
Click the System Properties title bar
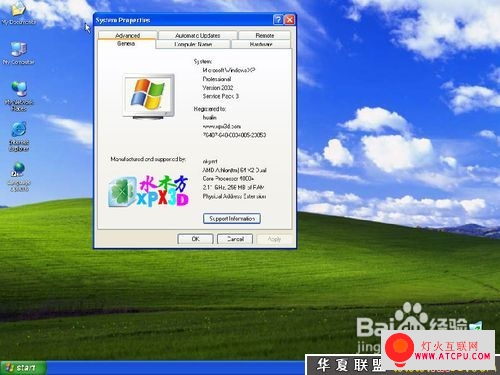coord(183,20)
